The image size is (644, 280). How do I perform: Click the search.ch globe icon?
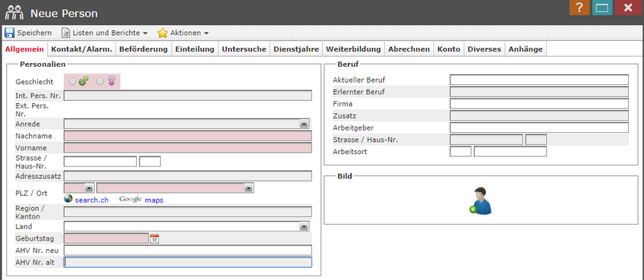[x=68, y=199]
